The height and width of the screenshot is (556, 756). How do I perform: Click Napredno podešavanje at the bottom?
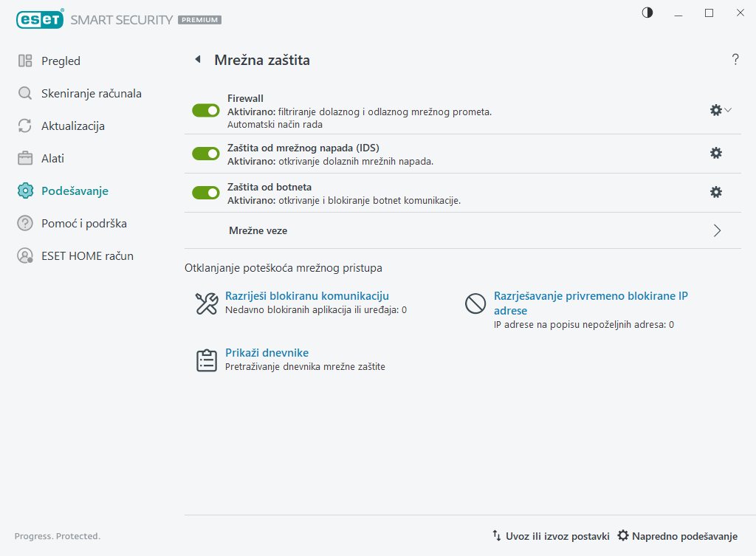pyautogui.click(x=677, y=536)
